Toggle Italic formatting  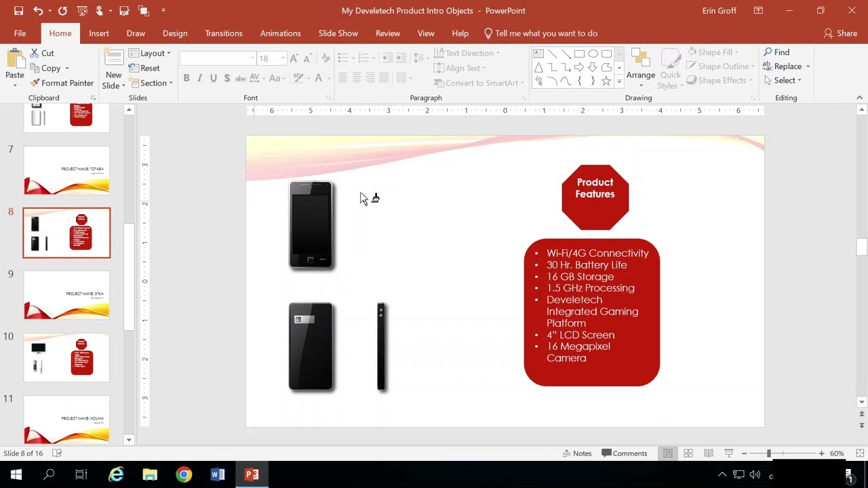click(200, 79)
